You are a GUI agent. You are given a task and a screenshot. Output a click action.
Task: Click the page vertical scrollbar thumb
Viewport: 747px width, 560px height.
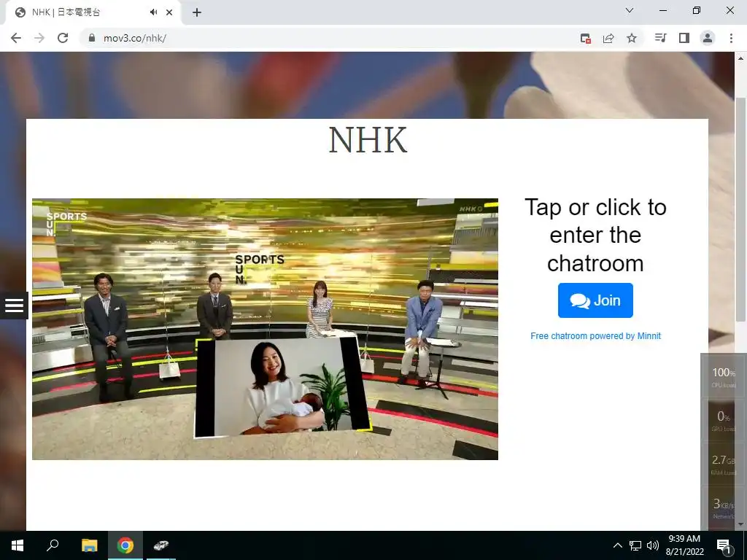pos(740,209)
